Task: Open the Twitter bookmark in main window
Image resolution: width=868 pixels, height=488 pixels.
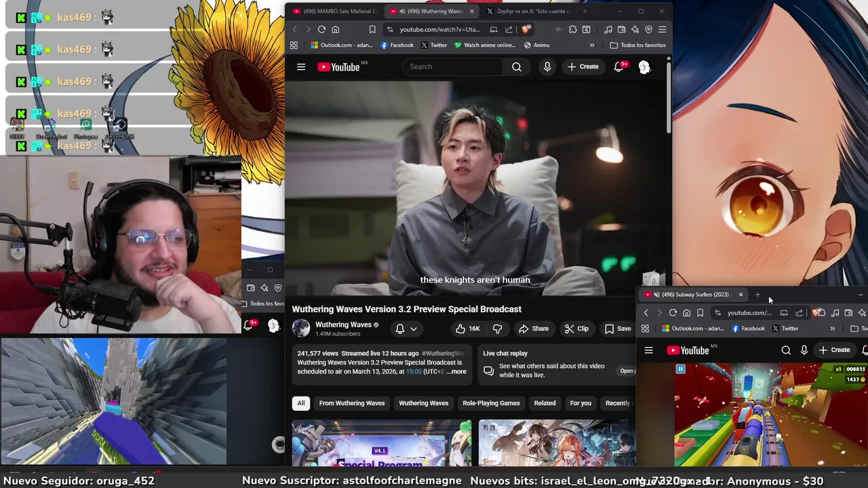Action: click(434, 45)
